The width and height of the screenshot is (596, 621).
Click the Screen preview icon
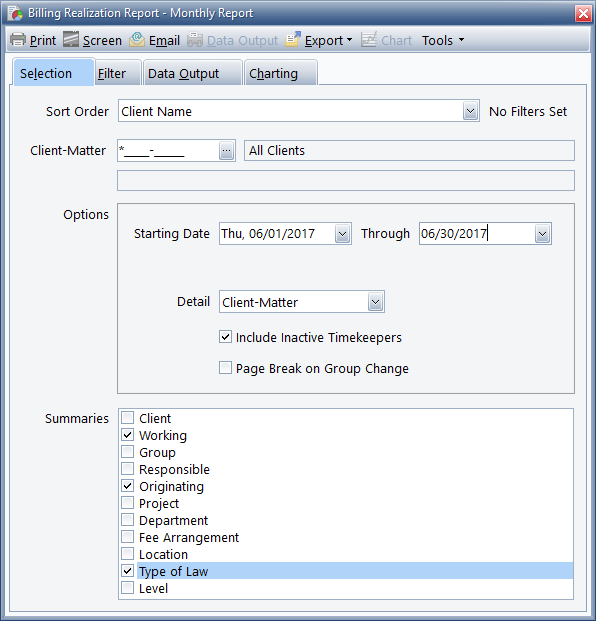(x=71, y=39)
